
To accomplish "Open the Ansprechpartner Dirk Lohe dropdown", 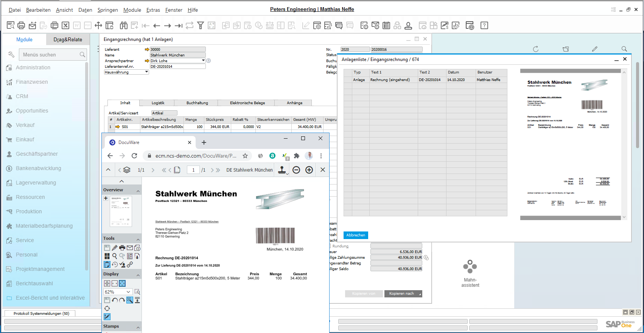I will point(203,61).
